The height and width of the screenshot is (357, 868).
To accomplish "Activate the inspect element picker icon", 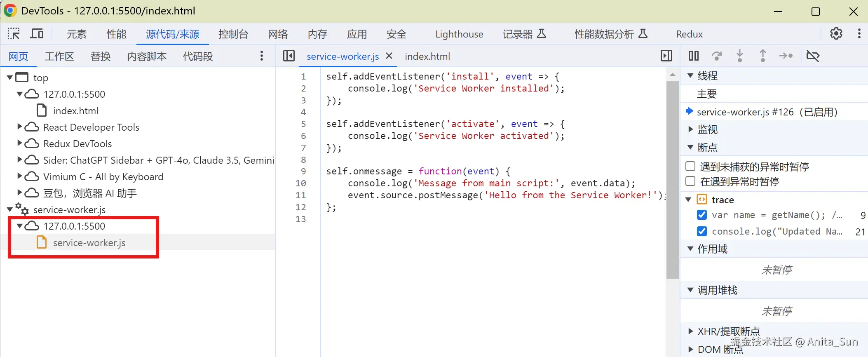I will pyautogui.click(x=14, y=34).
